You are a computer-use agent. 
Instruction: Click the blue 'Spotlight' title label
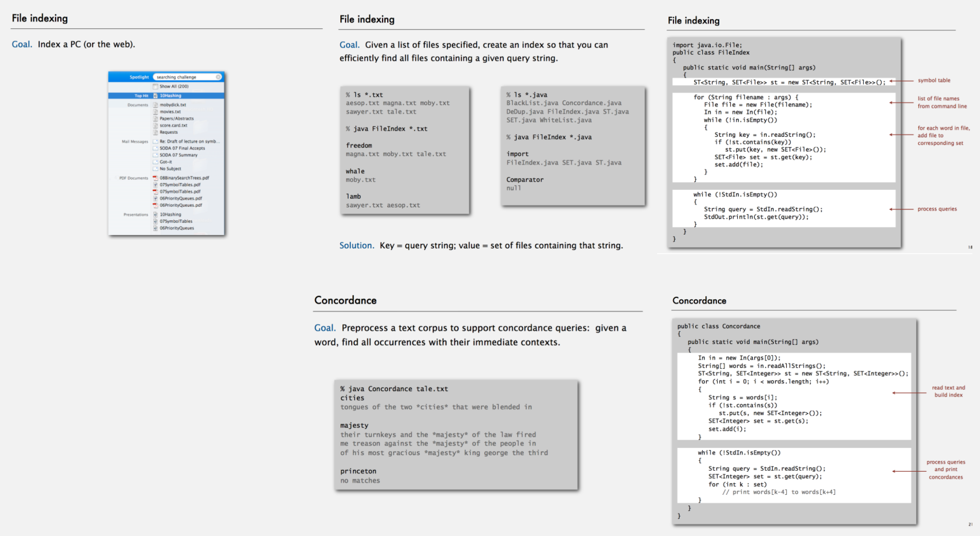point(139,77)
